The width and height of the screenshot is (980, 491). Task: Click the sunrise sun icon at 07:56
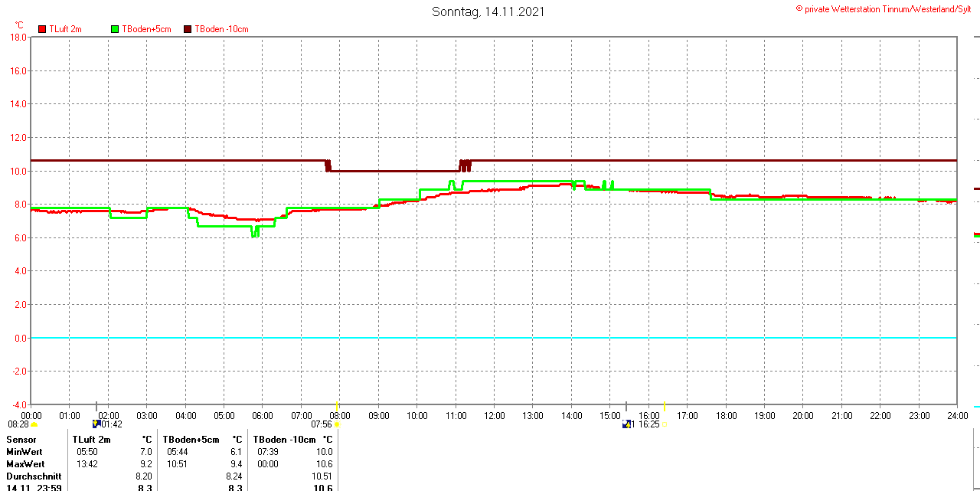tap(337, 424)
